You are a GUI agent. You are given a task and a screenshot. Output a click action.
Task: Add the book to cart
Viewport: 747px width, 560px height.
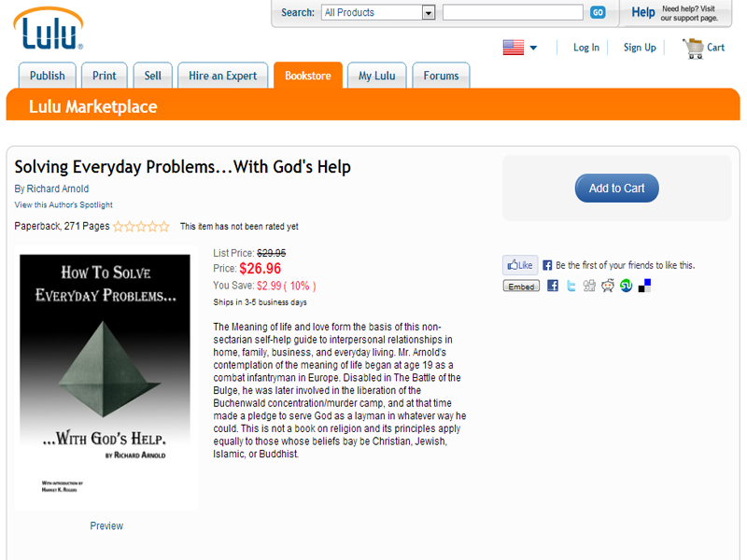617,189
